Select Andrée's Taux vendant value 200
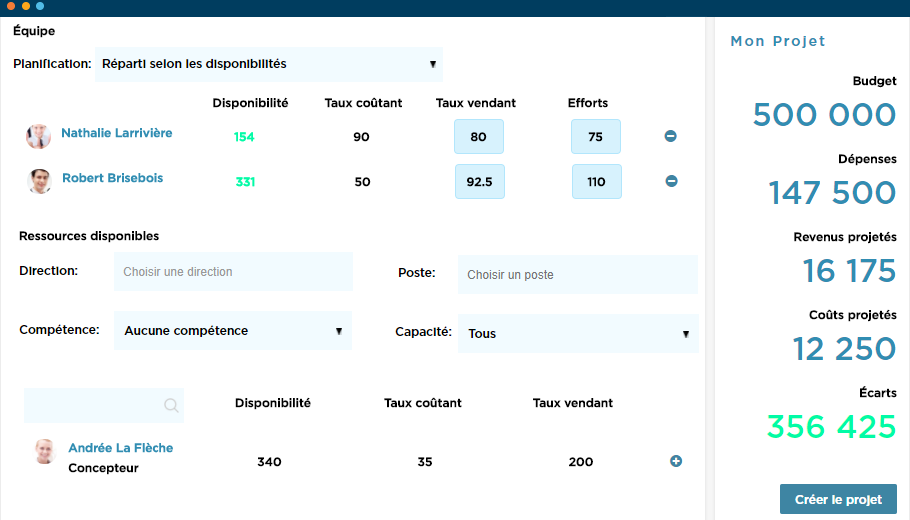This screenshot has width=910, height=520. click(580, 462)
